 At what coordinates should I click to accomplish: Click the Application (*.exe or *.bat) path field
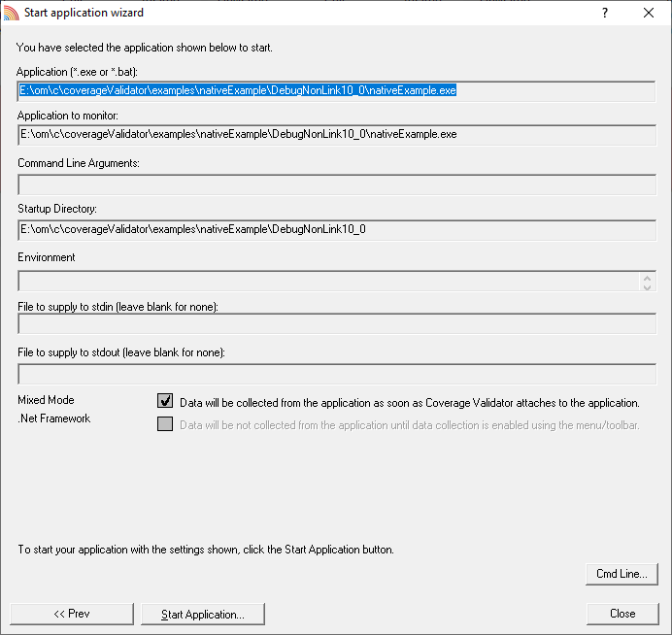(x=336, y=91)
